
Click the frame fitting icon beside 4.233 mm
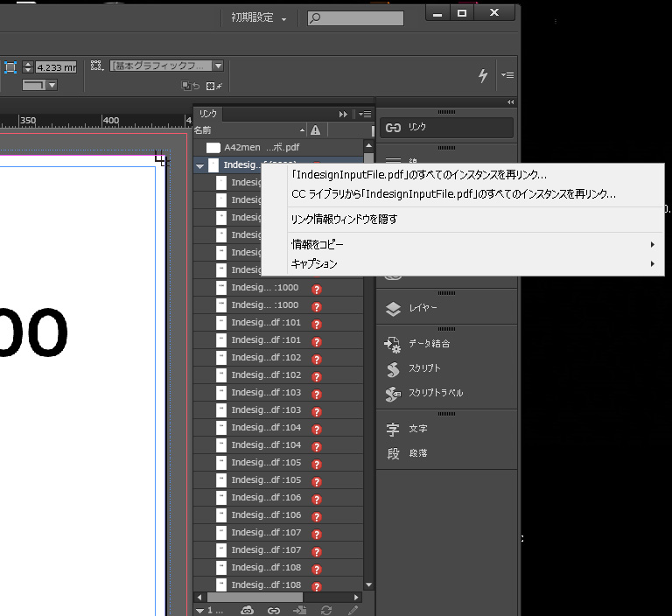click(x=10, y=66)
